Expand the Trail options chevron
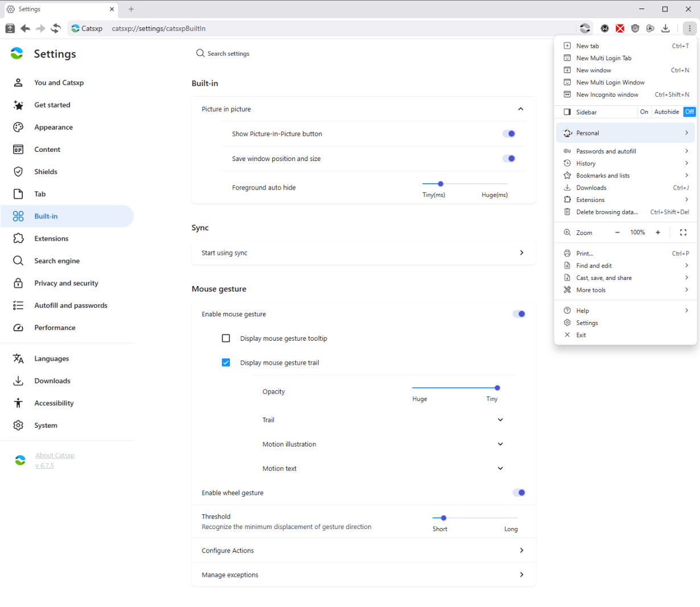The height and width of the screenshot is (607, 700). pyautogui.click(x=500, y=420)
